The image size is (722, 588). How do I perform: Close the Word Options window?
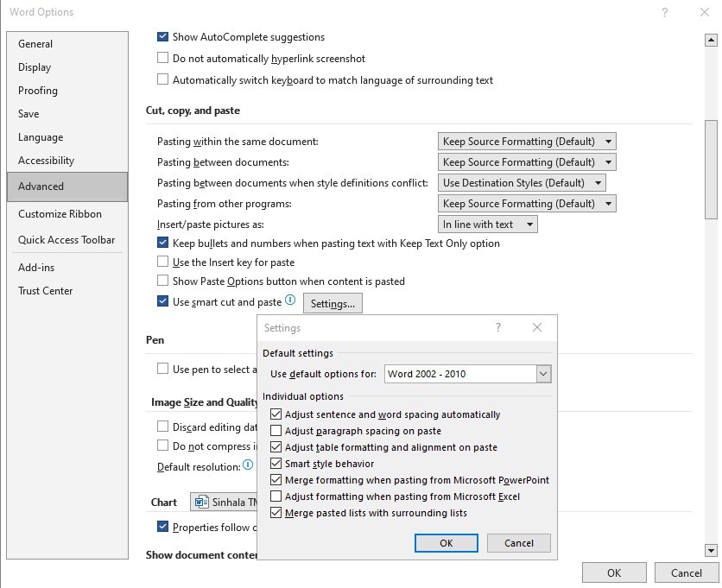[x=705, y=12]
